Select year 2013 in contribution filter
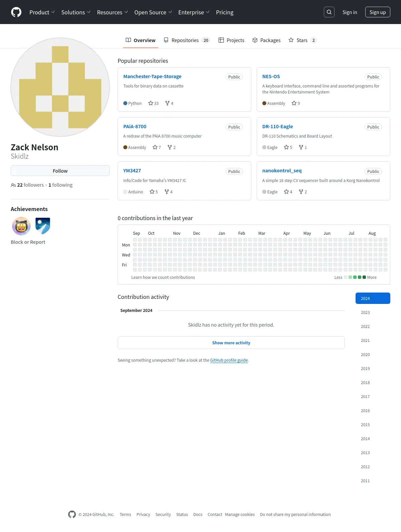 tap(373, 453)
